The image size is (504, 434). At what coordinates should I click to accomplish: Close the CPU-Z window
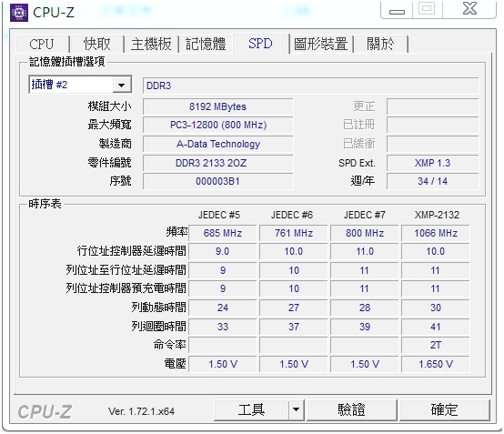470,9
